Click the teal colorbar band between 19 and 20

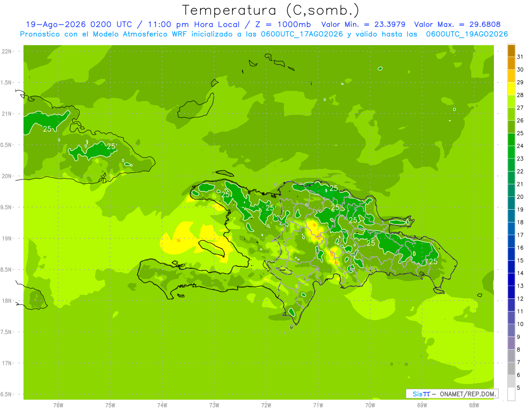(x=511, y=204)
